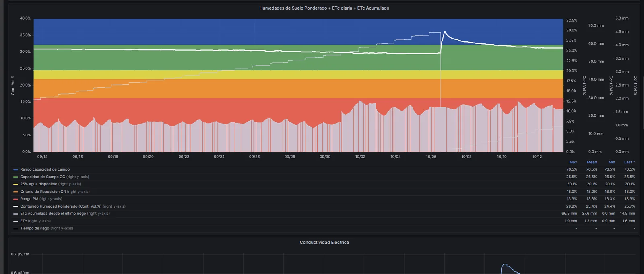
Task: Click the 10/12 date label on the x-axis
Action: coord(537,157)
